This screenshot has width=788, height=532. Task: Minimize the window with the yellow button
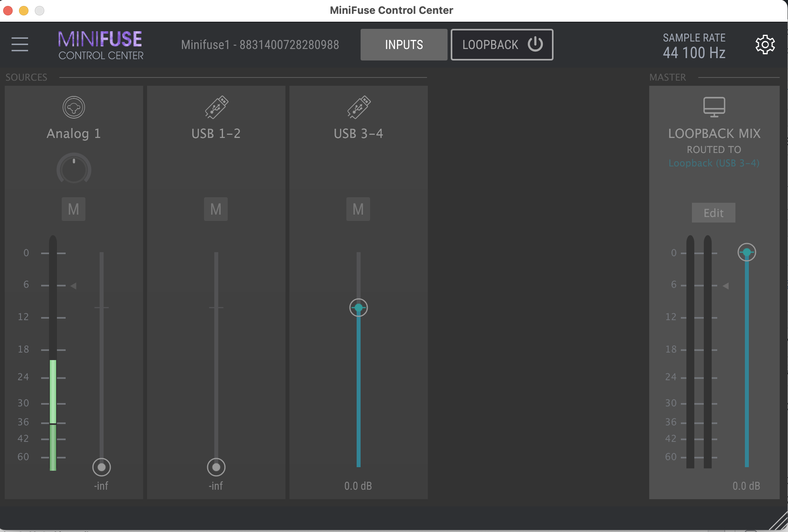(24, 10)
